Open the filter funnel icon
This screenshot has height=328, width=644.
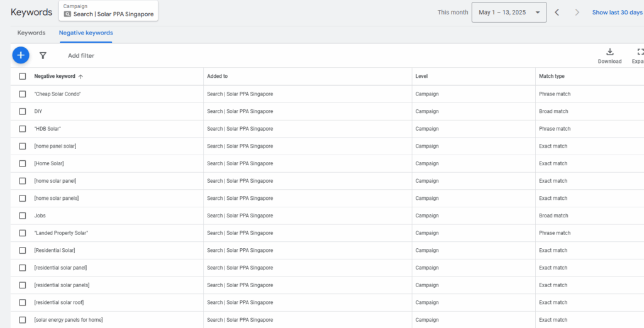point(43,55)
